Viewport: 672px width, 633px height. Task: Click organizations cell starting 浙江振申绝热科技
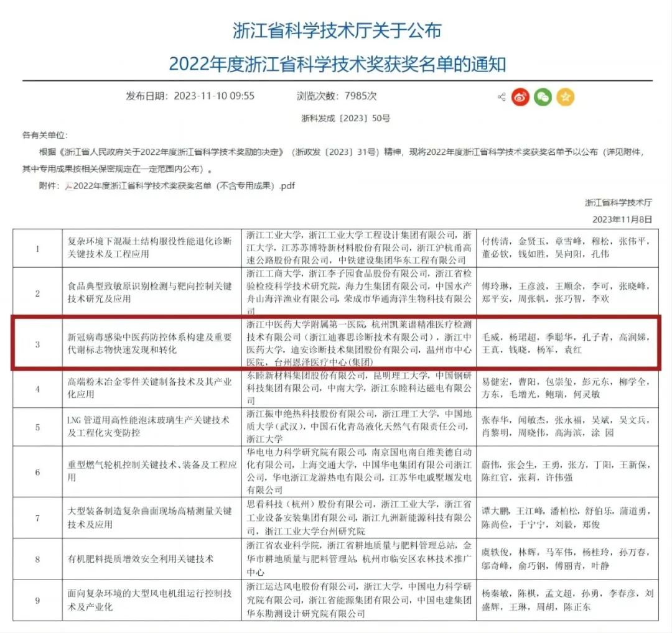(359, 427)
